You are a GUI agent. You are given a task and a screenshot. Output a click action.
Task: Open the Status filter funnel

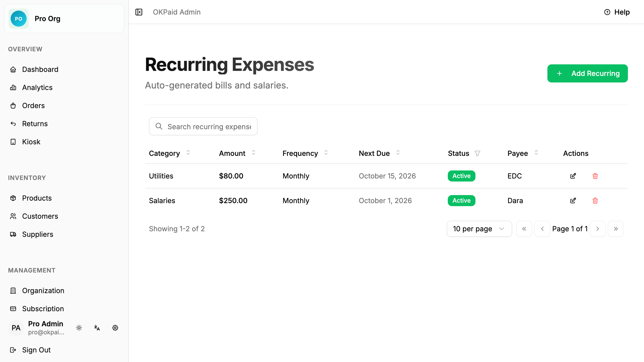tap(477, 153)
